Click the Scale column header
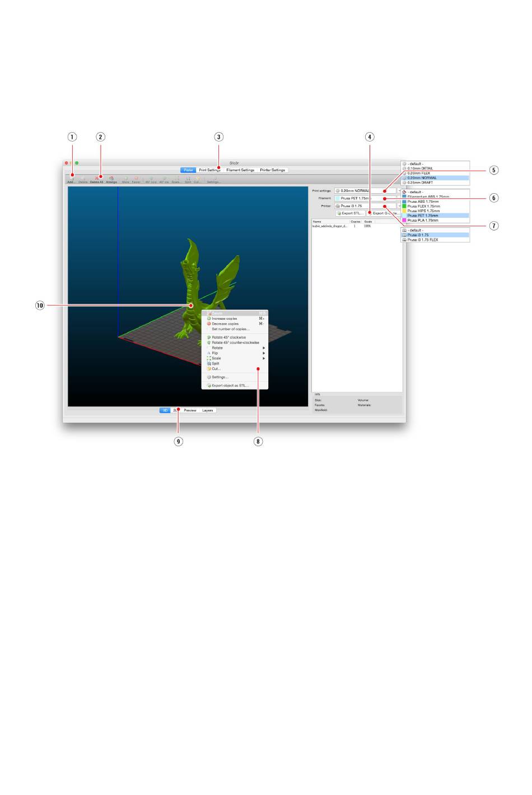Viewport: 532px width, 795px height. tap(368, 222)
